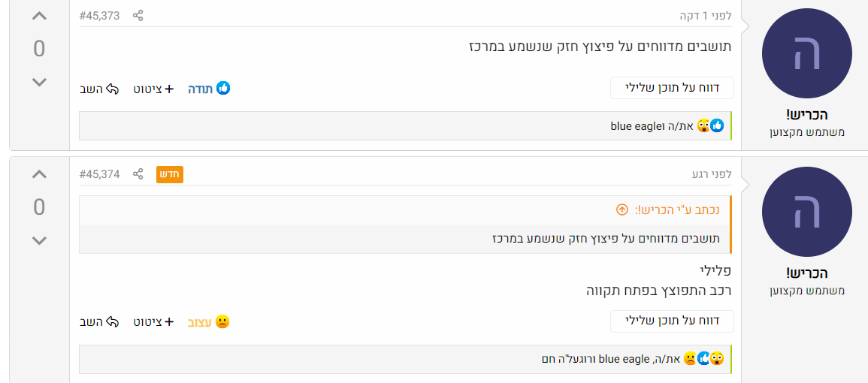Report negative content on post #45,373

point(672,88)
